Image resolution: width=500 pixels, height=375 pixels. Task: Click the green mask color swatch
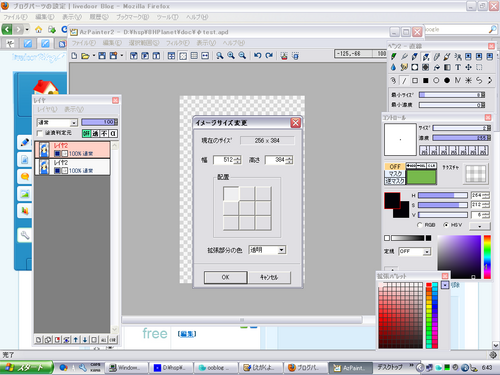(421, 177)
